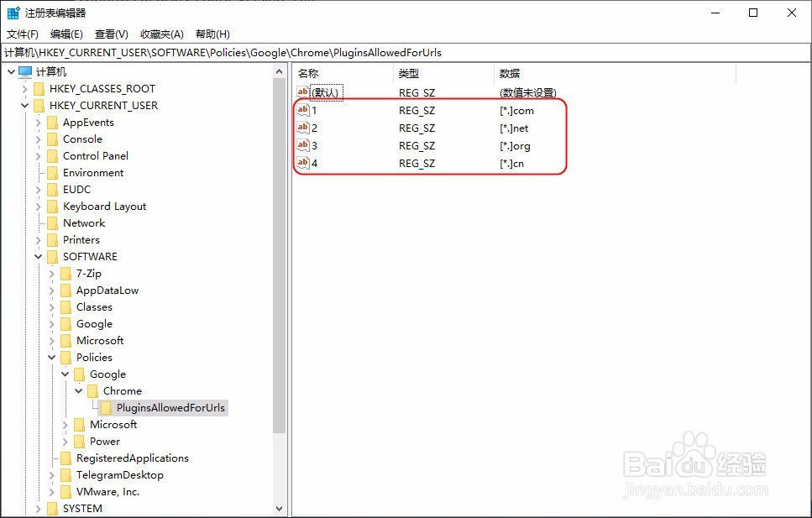812x518 pixels.
Task: Click the HKEY_CURRENT_USER folder icon
Action: pos(39,105)
